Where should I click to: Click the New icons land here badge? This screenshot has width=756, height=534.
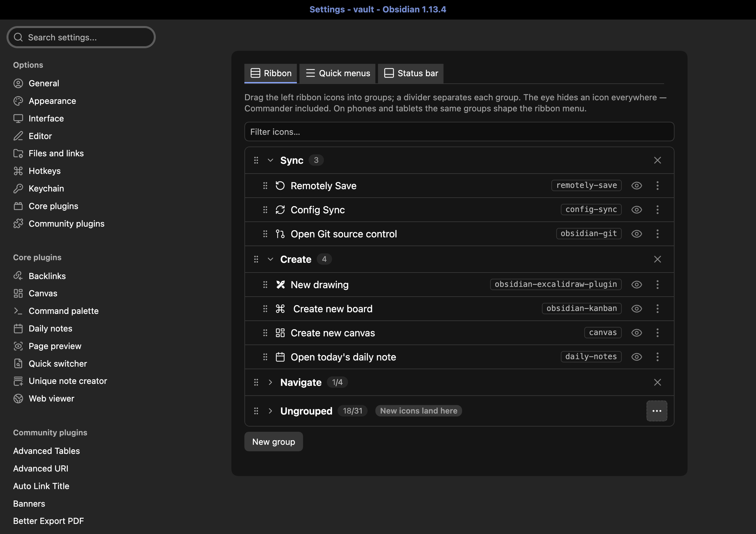(418, 411)
